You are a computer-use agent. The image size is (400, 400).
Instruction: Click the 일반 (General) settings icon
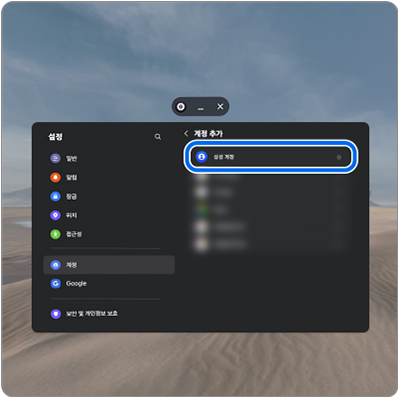tap(55, 158)
